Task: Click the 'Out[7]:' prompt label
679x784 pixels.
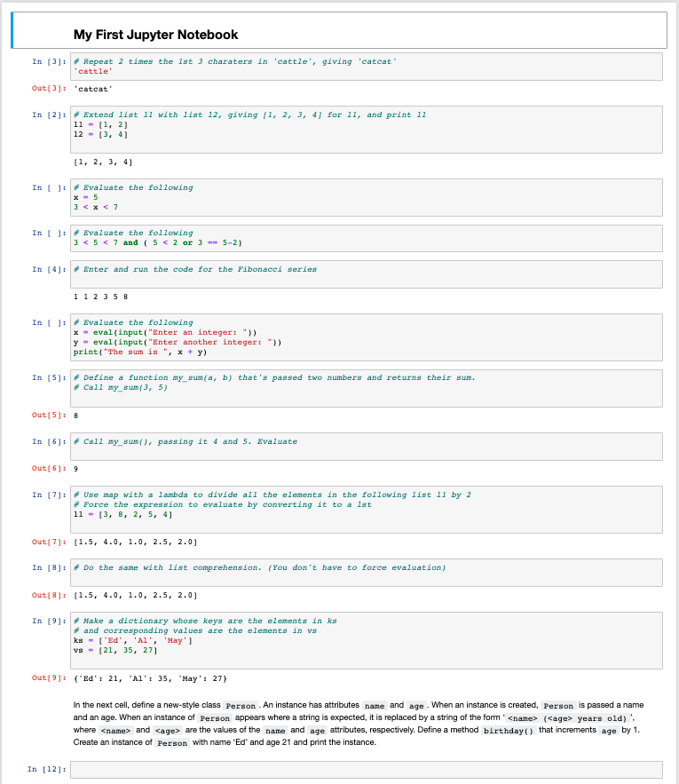Action: pyautogui.click(x=49, y=542)
